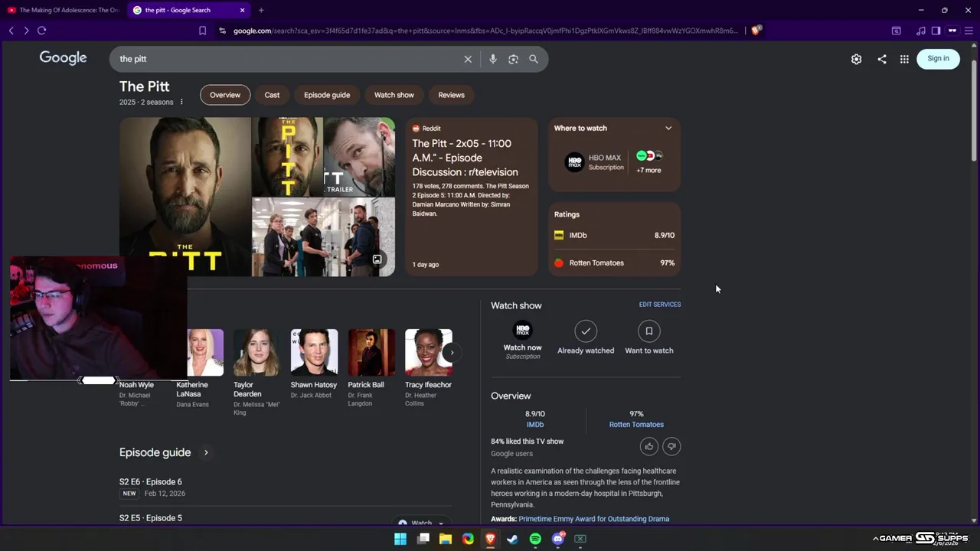Click HBO Max Watch now button

coord(522,340)
